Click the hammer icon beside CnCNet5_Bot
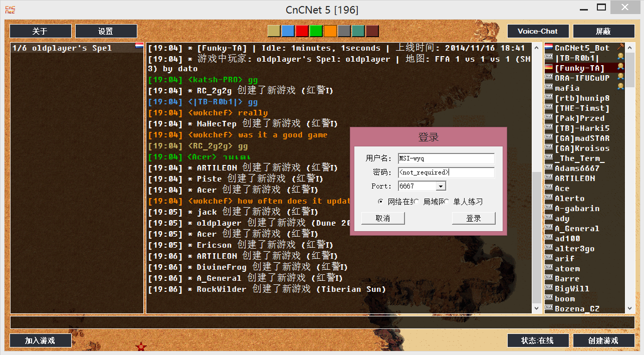 [x=620, y=47]
